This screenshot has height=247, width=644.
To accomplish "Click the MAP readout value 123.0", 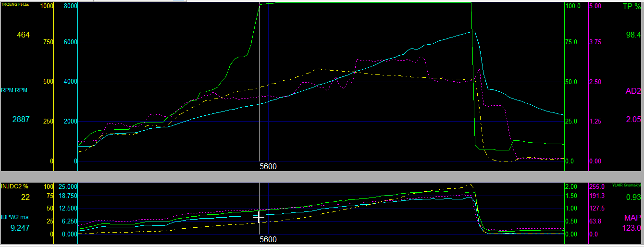I will (631, 228).
